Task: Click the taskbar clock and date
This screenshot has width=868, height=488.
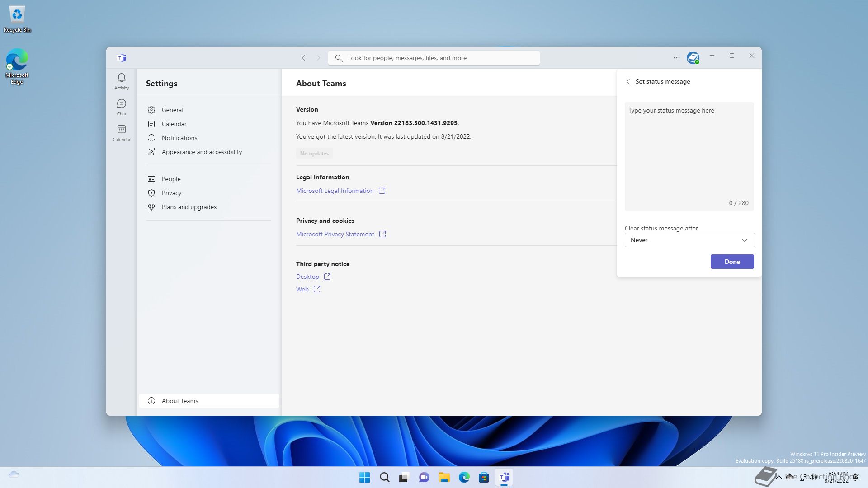Action: point(837,477)
